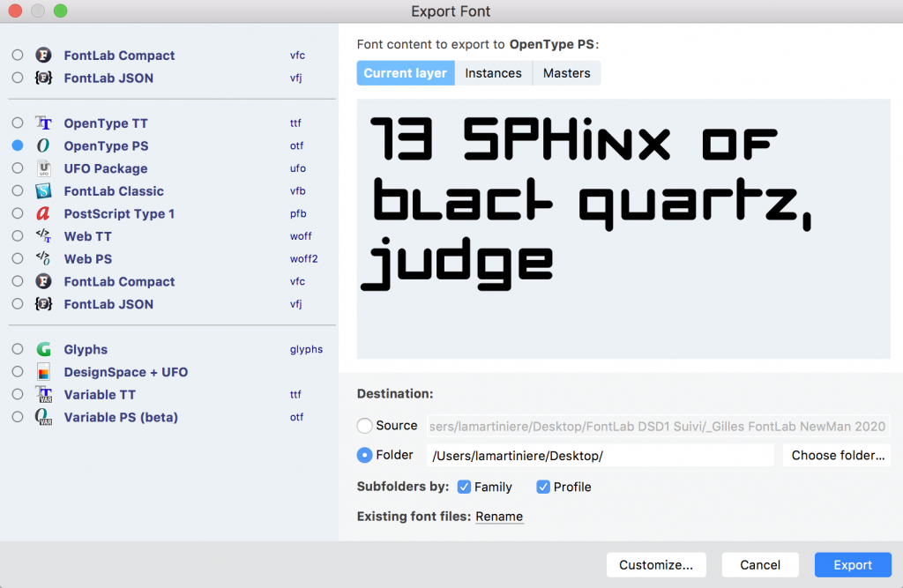Switch to the Instances tab
This screenshot has width=903, height=588.
click(493, 73)
